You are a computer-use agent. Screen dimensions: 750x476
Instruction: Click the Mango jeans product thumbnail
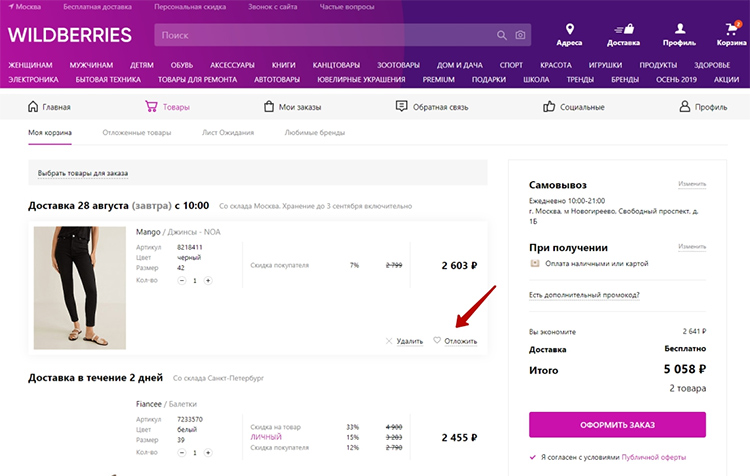click(x=78, y=286)
